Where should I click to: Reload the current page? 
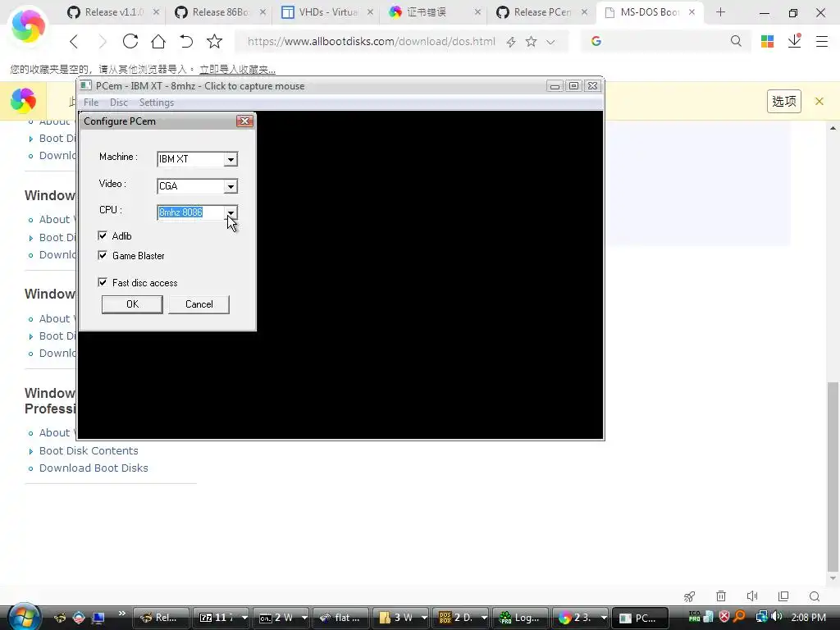click(x=130, y=41)
